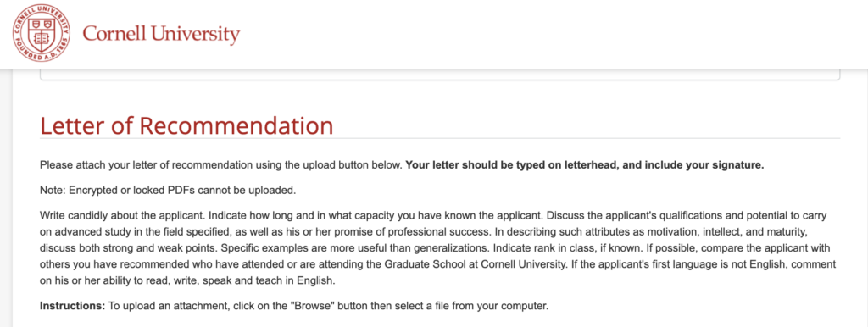Open the Cornell University wordmark link
This screenshot has width=868, height=327.
point(161,35)
